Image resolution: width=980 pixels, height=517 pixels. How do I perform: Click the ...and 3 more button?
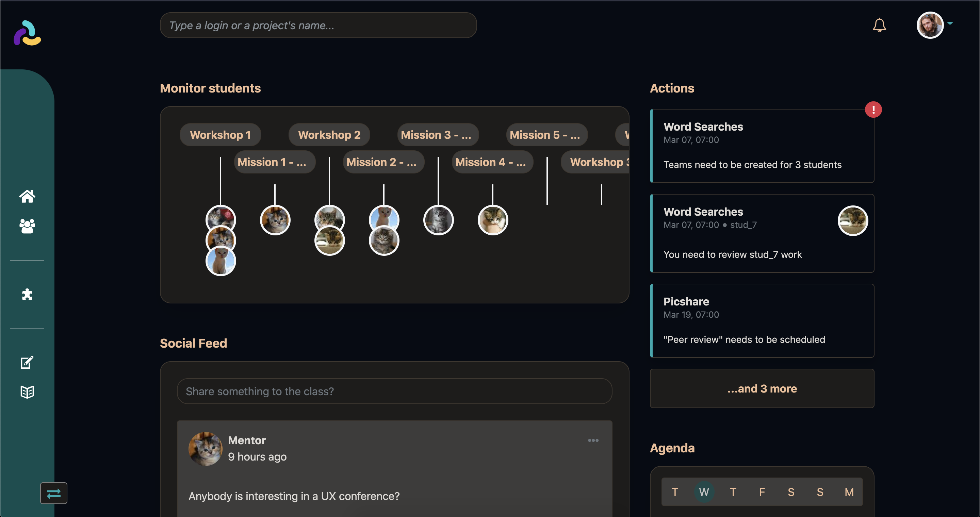point(762,388)
